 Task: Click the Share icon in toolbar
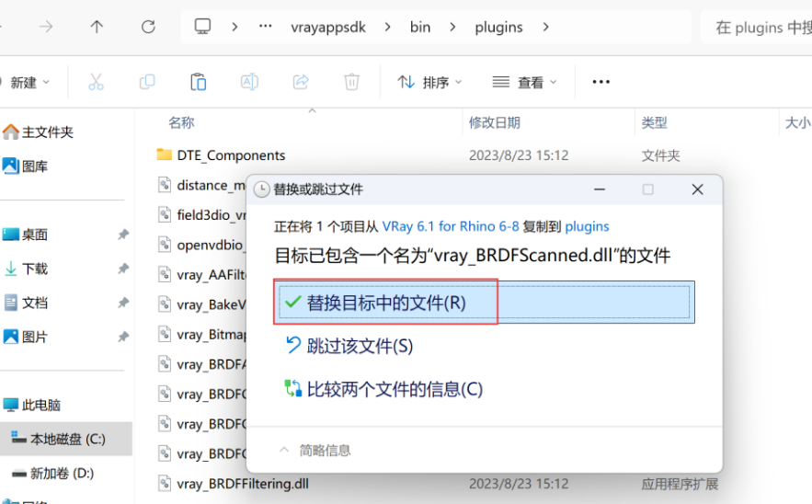click(x=301, y=82)
